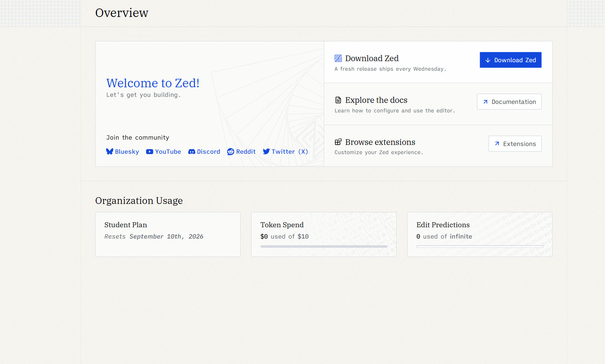The height and width of the screenshot is (364, 605).
Task: Click the document icon beside Explore the docs
Action: pyautogui.click(x=338, y=100)
